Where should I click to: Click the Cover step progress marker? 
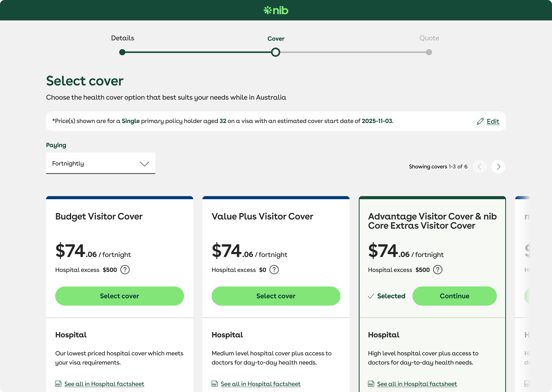pyautogui.click(x=276, y=52)
